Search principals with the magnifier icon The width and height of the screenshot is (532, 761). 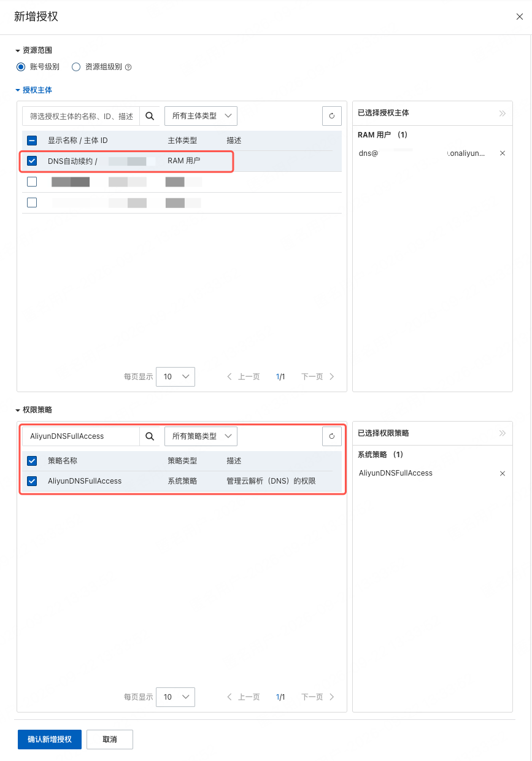tap(150, 116)
